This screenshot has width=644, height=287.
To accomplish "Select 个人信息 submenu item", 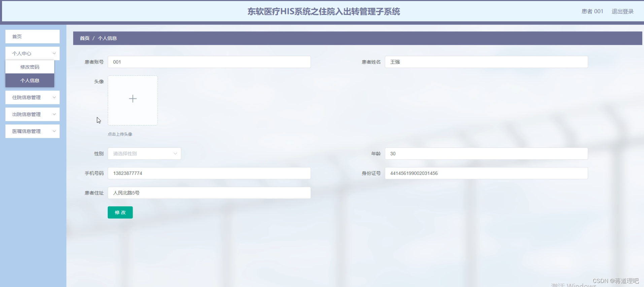I will 30,80.
